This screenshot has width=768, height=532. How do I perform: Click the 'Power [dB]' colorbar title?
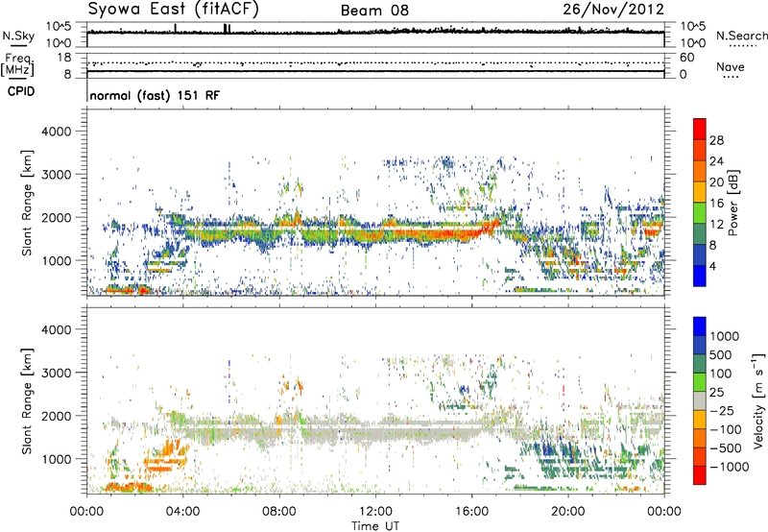[733, 203]
